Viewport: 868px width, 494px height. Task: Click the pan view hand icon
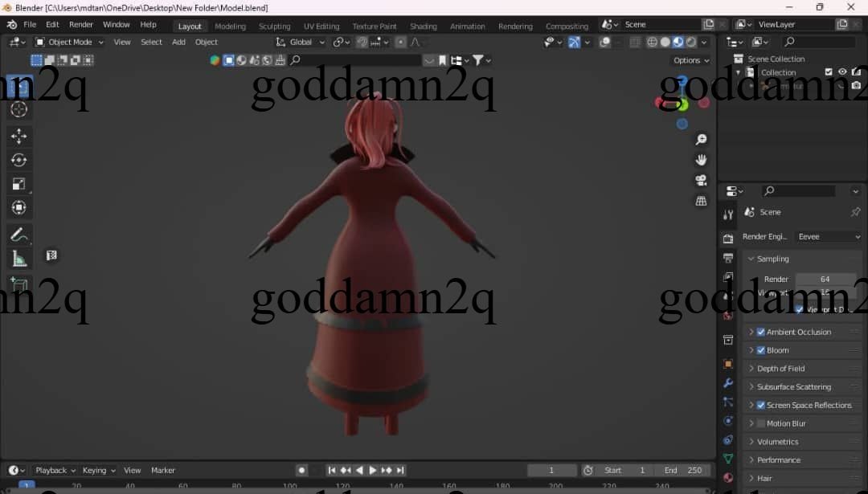tap(701, 160)
